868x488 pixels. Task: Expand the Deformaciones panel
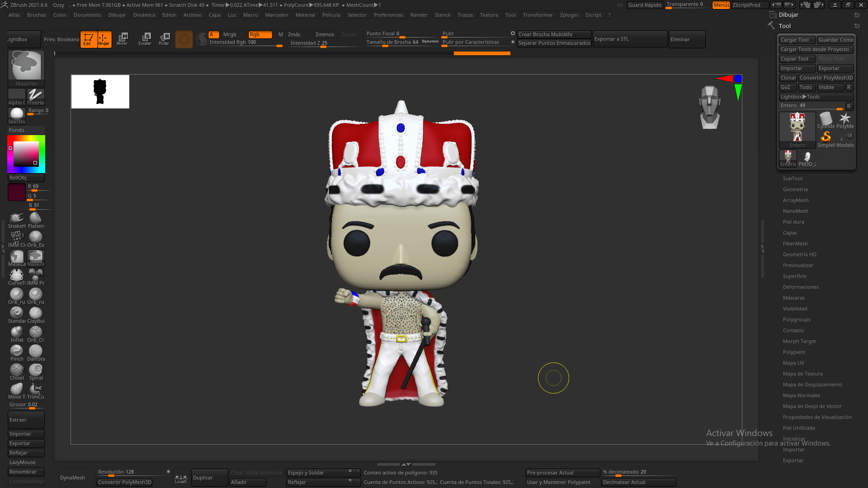click(x=801, y=286)
